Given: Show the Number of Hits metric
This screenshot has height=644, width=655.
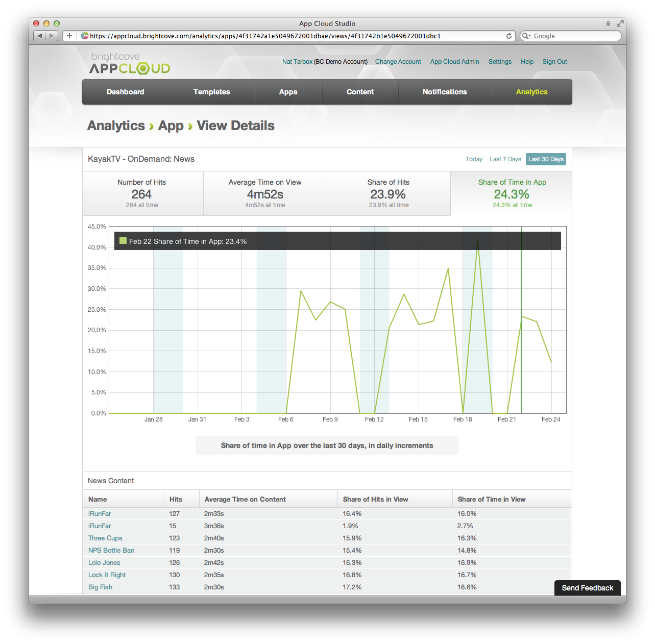Looking at the screenshot, I should (142, 193).
